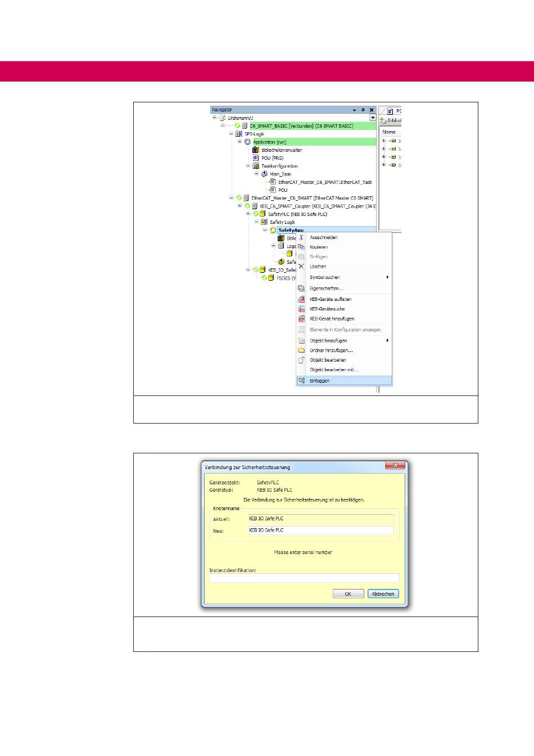Choose Löschen from the context menu
This screenshot has width=534, height=756.
pos(344,267)
